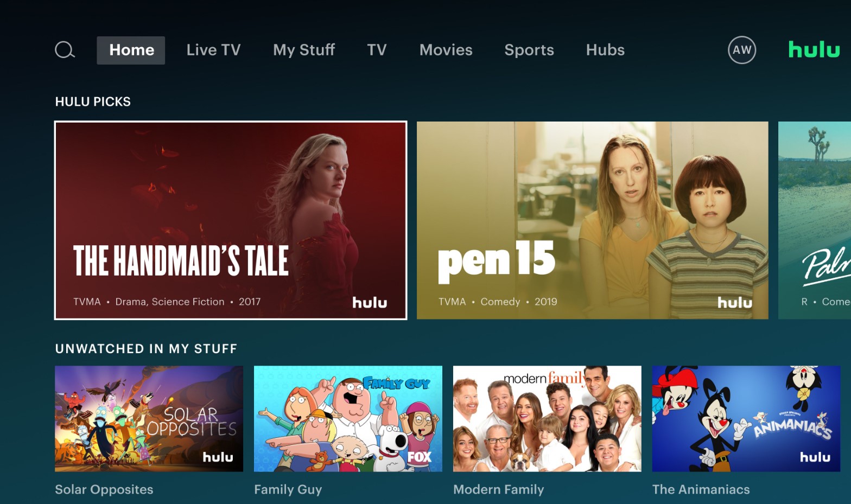Screen dimensions: 851x504
Task: Open the PEN15 featured tile
Action: pos(592,220)
